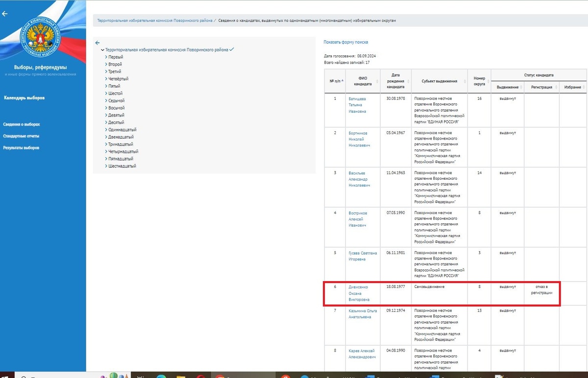Expand the Второй district node
The image size is (588, 378).
click(x=106, y=65)
